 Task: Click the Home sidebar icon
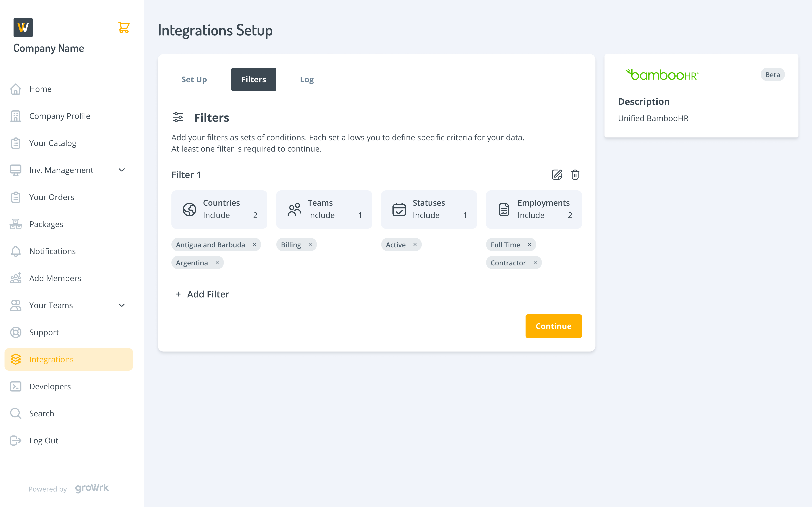pyautogui.click(x=16, y=89)
